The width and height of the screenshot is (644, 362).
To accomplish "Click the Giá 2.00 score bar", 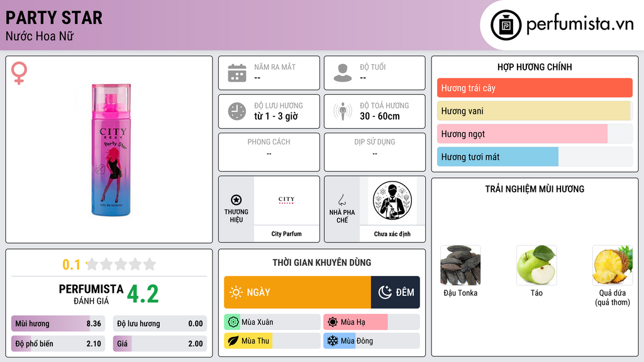I will pyautogui.click(x=160, y=344).
